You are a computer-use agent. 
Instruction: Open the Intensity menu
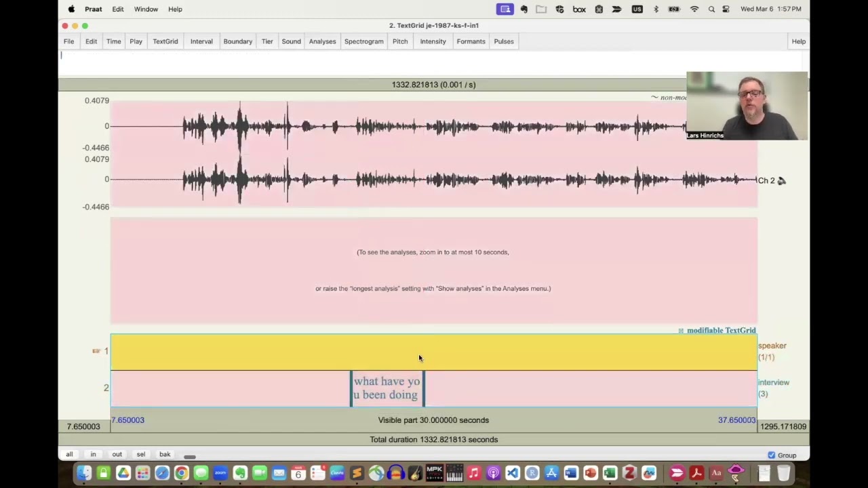coord(433,41)
